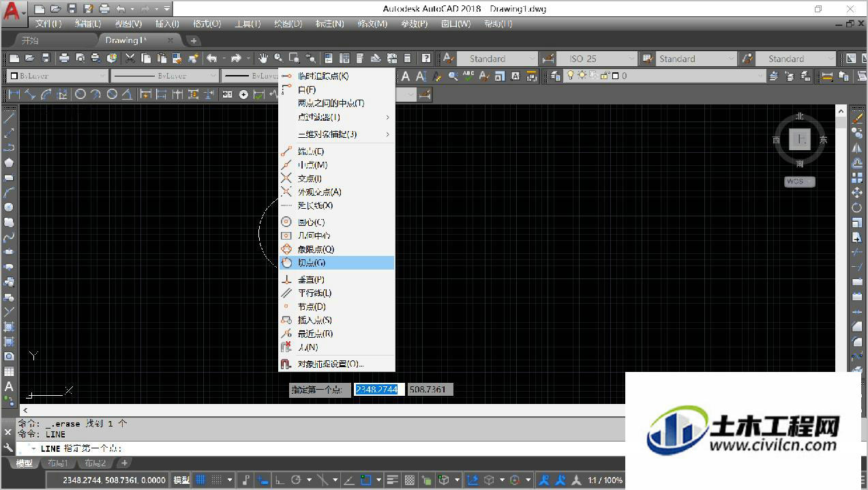Viewport: 868px width, 490px height.
Task: Open the Layer Properties Manager icon
Action: (556, 76)
